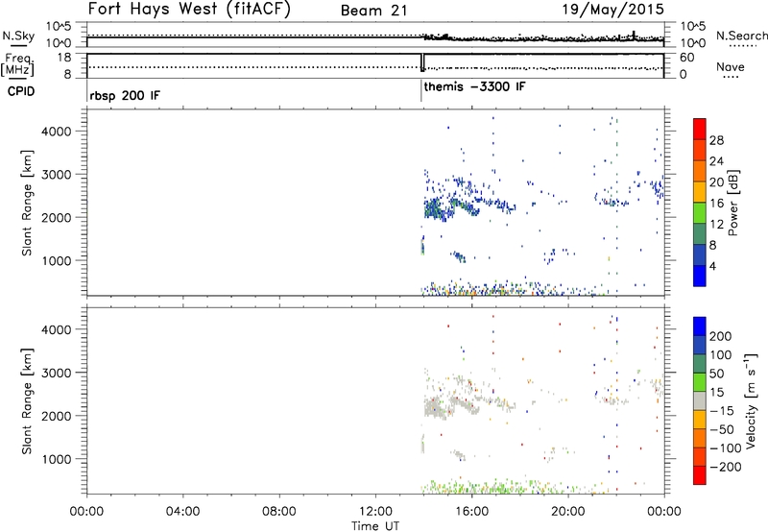This screenshot has height=532, width=768.
Task: Click the 'CPID' row label
Action: click(x=21, y=91)
